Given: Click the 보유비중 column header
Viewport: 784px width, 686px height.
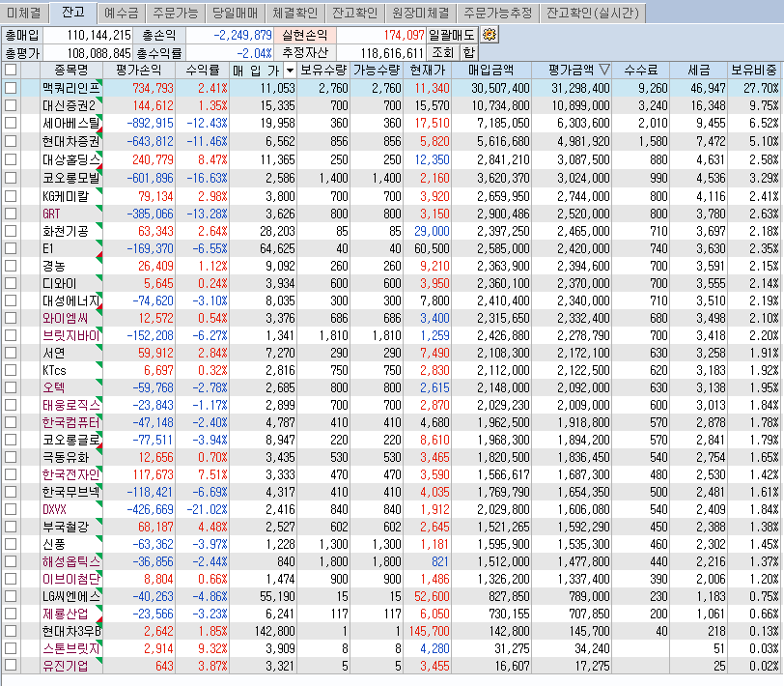Looking at the screenshot, I should tap(754, 71).
